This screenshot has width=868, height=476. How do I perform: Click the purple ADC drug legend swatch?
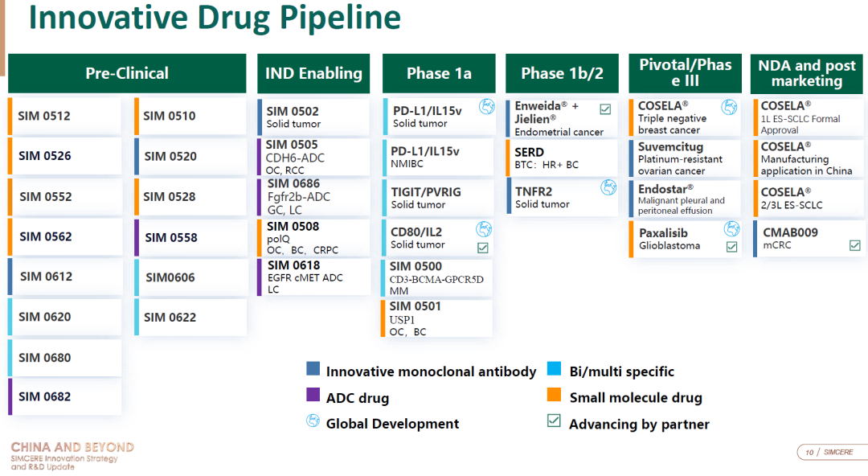(x=313, y=395)
